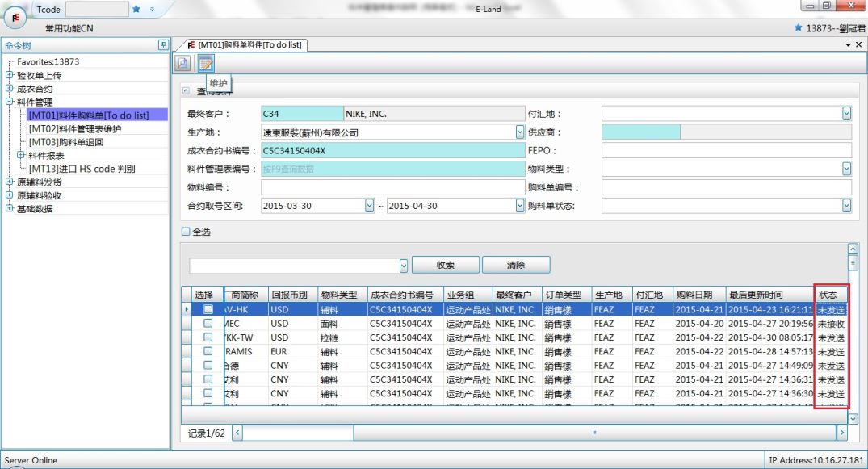The height and width of the screenshot is (469, 868).
Task: Click the 收索 search button
Action: click(x=445, y=265)
